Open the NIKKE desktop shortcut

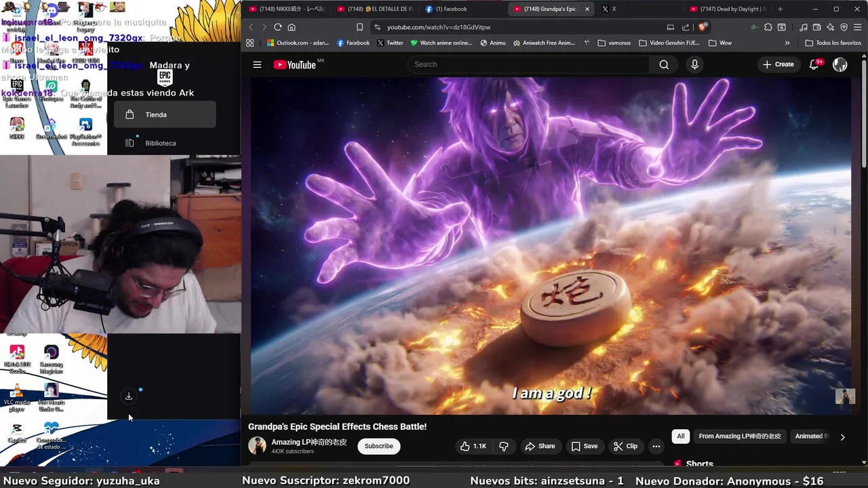(17, 128)
